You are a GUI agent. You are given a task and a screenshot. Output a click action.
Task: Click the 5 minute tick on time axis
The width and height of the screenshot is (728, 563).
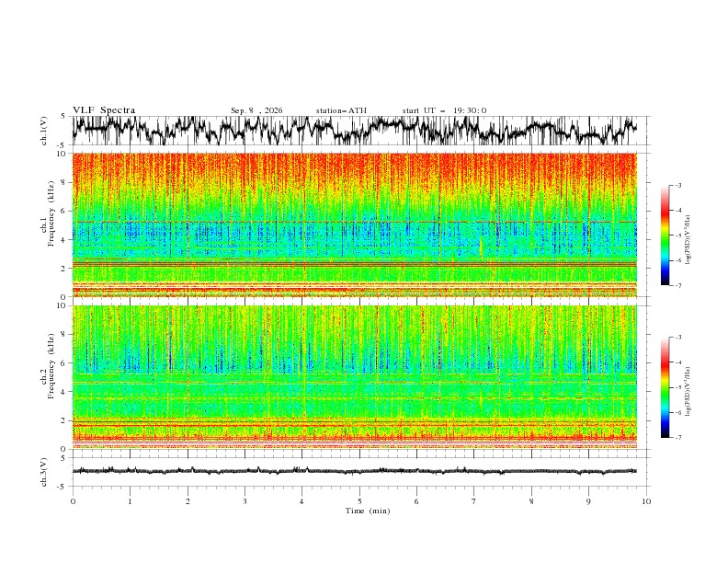point(359,501)
